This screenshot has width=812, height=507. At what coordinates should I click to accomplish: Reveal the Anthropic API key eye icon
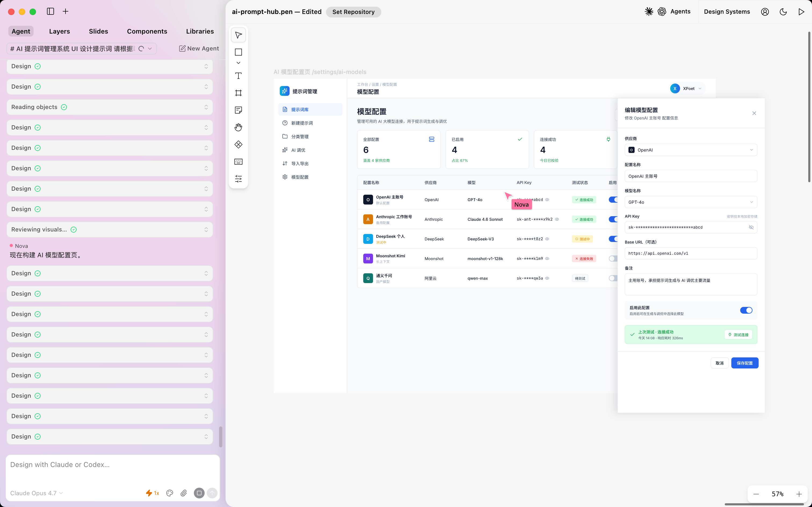[x=557, y=219]
